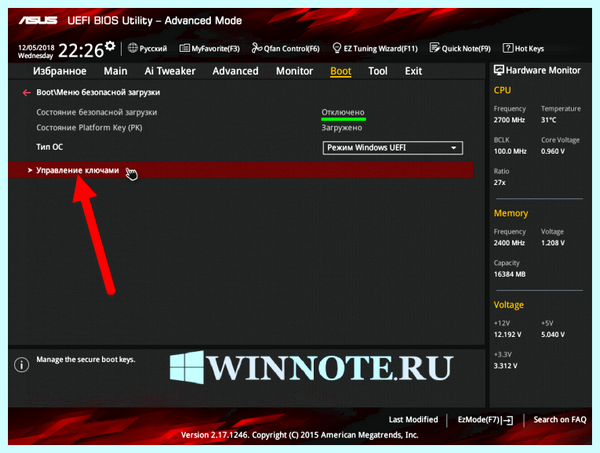Start EZ Tuning Wizard(F11)
Image resolution: width=600 pixels, height=453 pixels.
380,49
